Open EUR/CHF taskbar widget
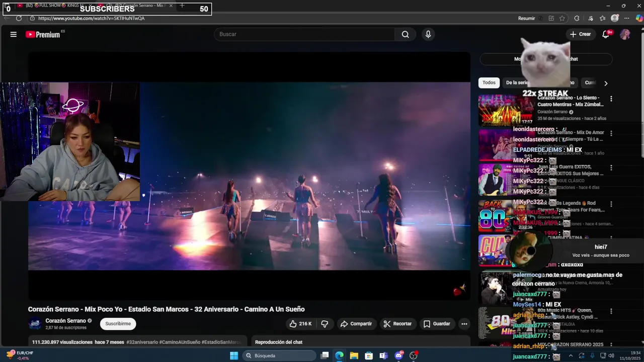 [20, 355]
